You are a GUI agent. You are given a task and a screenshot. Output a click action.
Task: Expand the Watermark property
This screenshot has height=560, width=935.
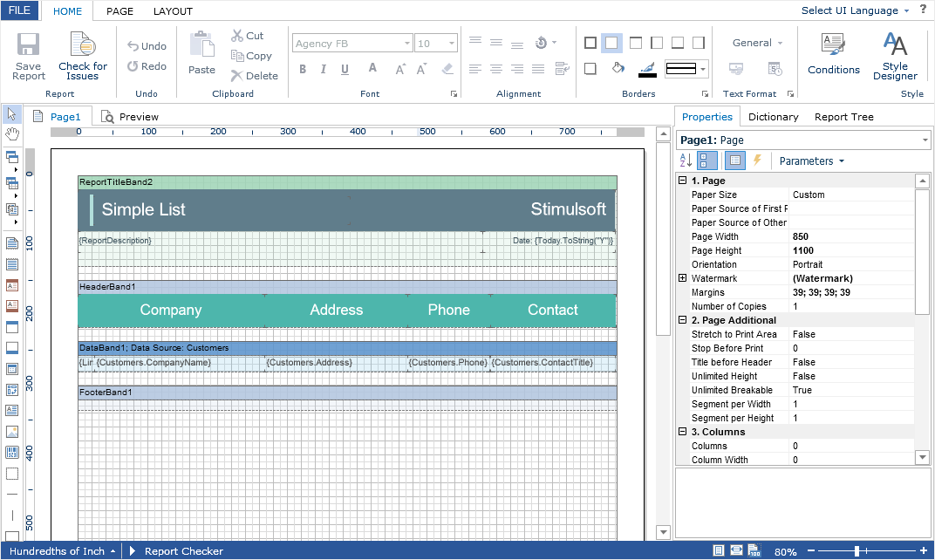683,278
